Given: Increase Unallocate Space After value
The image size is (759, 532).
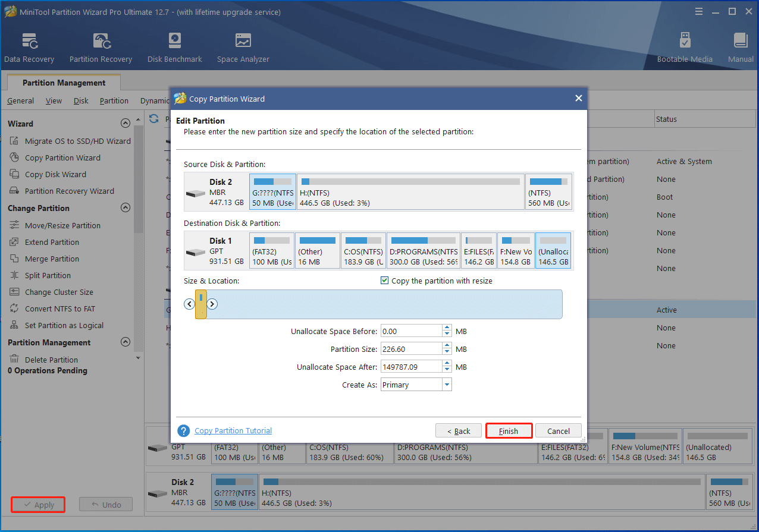Looking at the screenshot, I should [447, 364].
